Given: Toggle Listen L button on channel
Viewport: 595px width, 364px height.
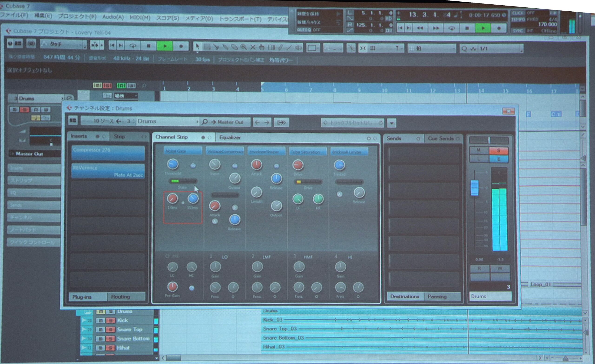Looking at the screenshot, I should pyautogui.click(x=479, y=159).
